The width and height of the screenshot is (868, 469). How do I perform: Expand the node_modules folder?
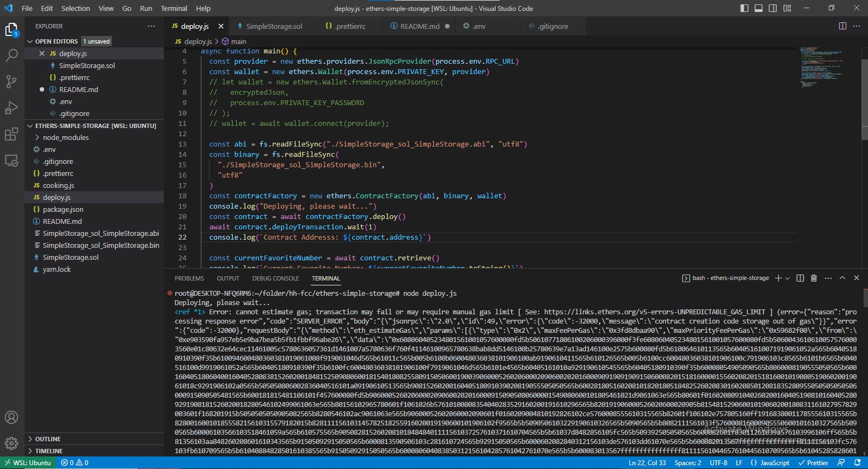click(x=65, y=137)
